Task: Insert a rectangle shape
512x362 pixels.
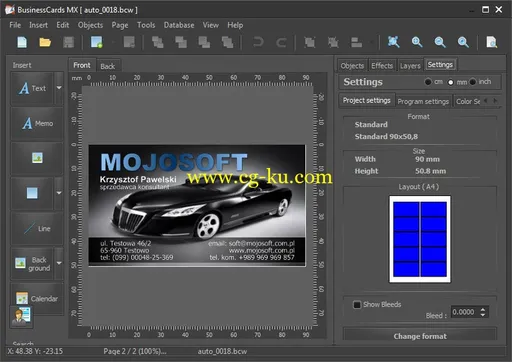Action: (x=32, y=193)
